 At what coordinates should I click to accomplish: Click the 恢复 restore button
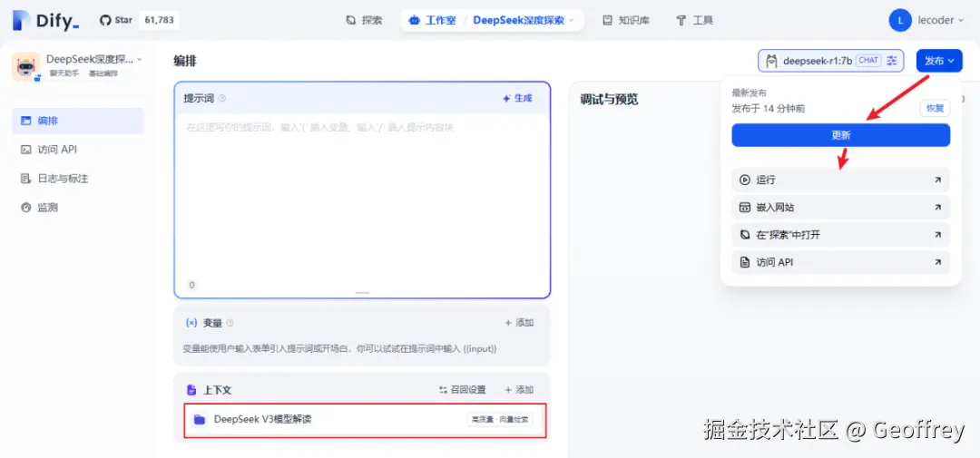935,108
